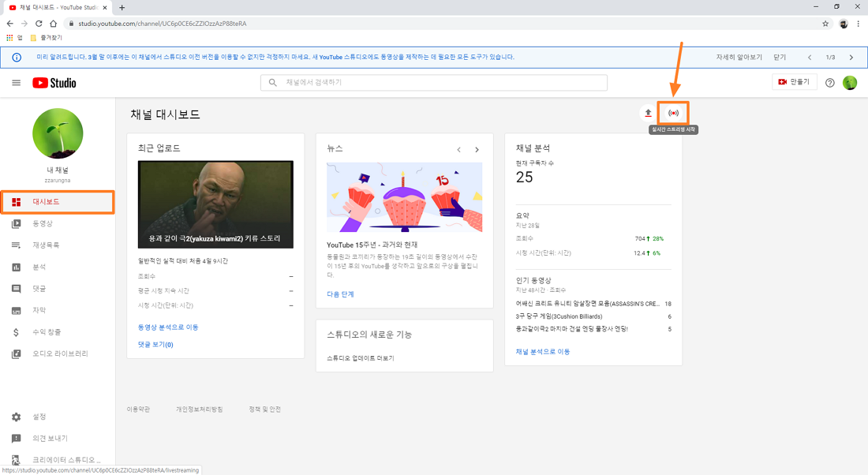Screen dimensions: 868x475
Task: Show next banner notice with right chevron
Action: pos(851,57)
